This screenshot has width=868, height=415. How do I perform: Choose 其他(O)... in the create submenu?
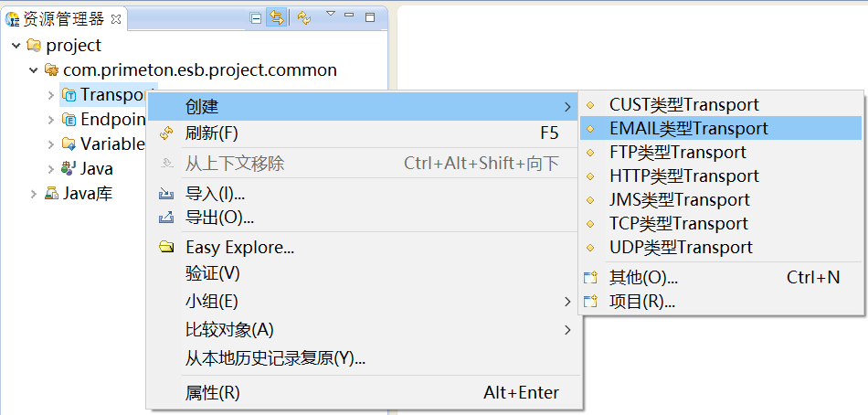pyautogui.click(x=643, y=278)
